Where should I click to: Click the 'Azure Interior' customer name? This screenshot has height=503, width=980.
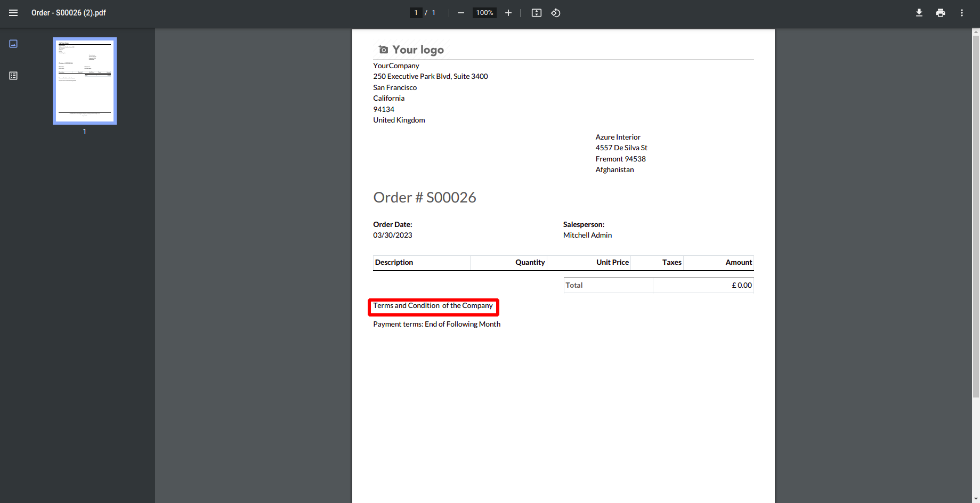coord(618,137)
